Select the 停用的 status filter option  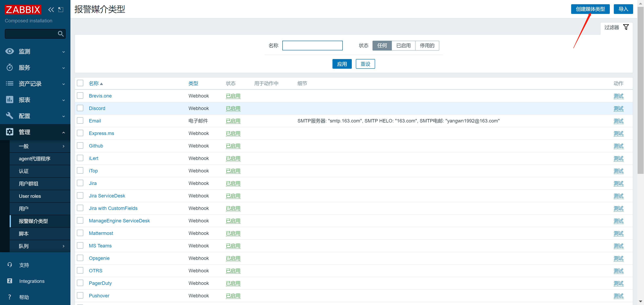pos(427,46)
